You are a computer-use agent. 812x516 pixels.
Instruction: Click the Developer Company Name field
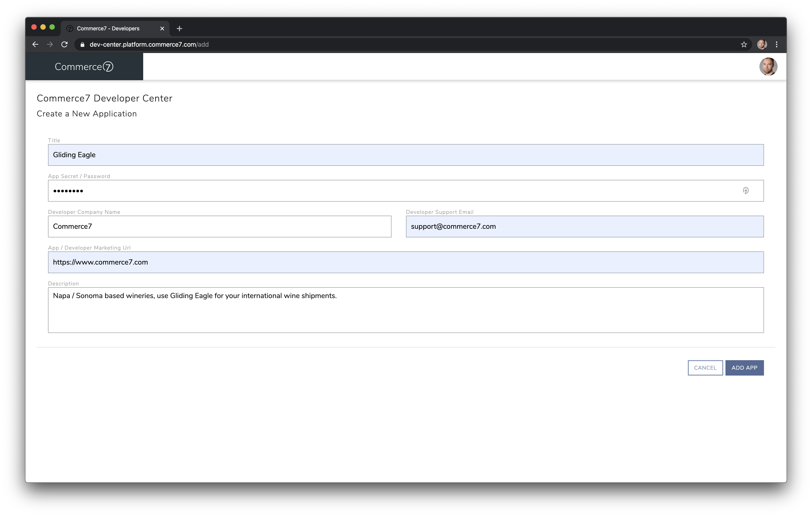(220, 227)
